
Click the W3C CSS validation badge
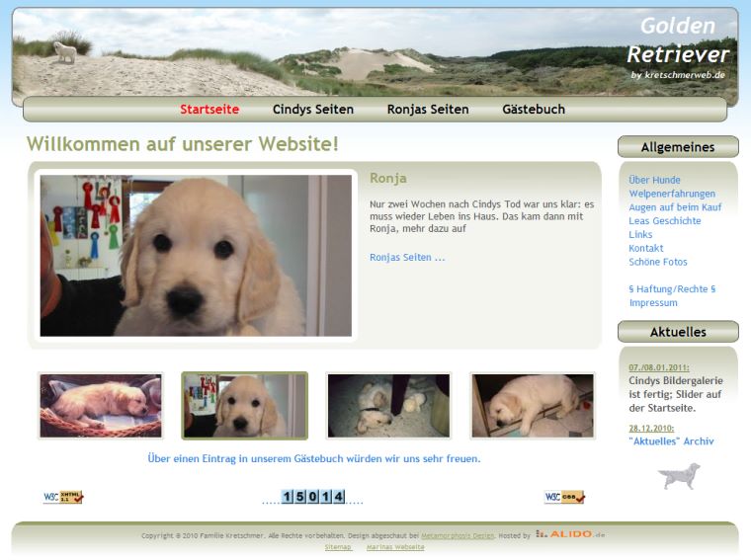click(564, 497)
